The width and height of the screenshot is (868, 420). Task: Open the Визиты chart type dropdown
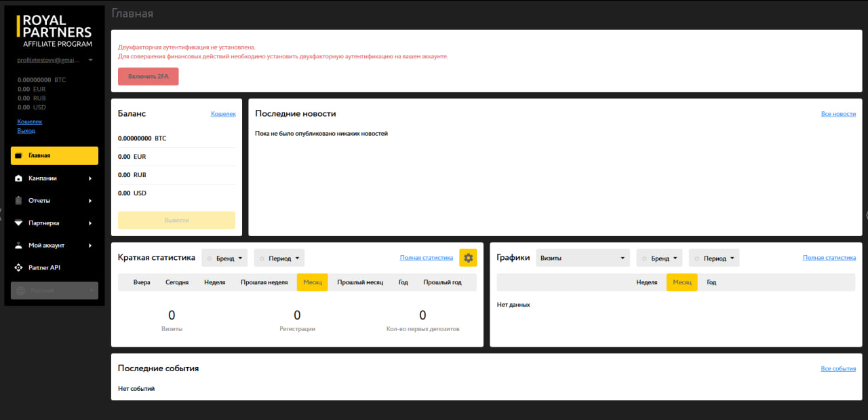pos(583,259)
